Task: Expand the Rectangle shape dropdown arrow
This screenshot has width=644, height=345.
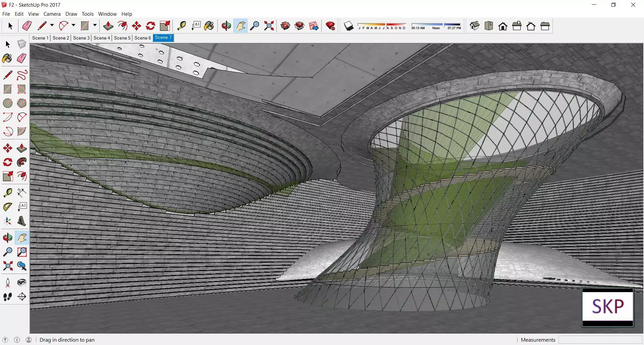Action: tap(95, 25)
